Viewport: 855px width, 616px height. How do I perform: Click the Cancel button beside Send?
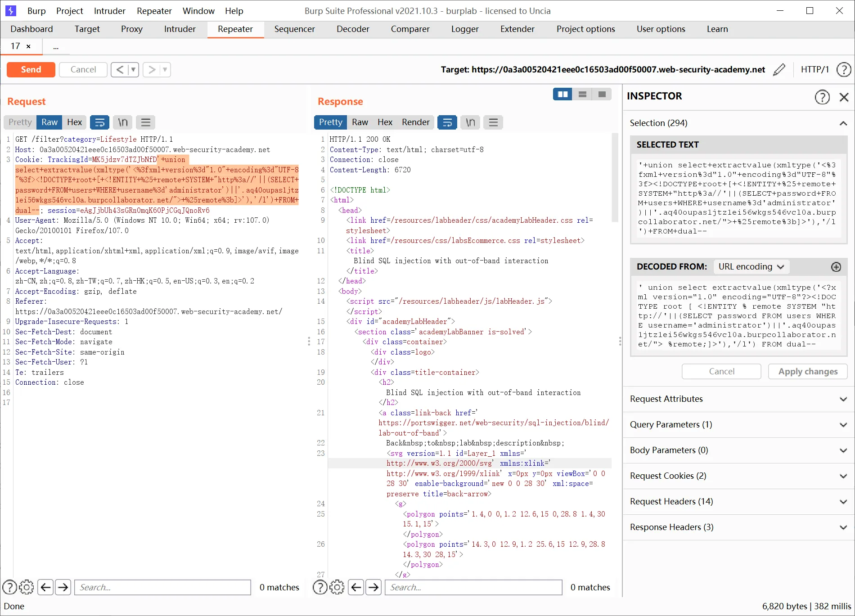click(83, 70)
